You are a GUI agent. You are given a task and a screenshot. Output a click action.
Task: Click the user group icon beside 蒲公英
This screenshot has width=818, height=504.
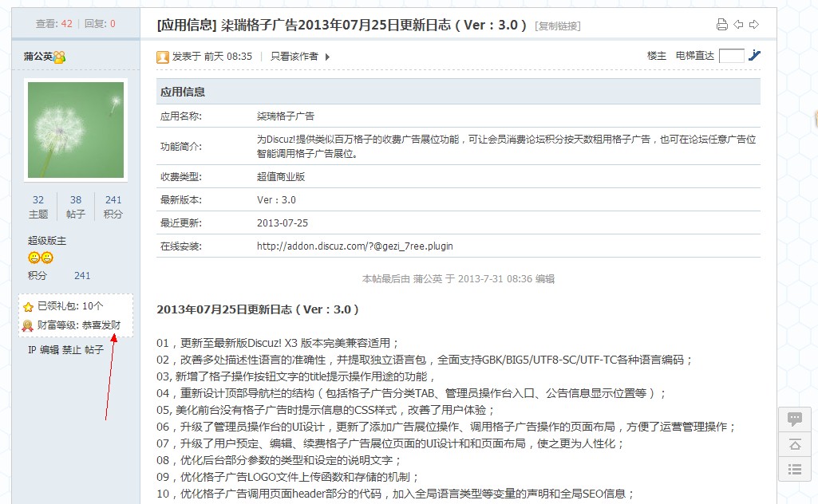pyautogui.click(x=60, y=57)
